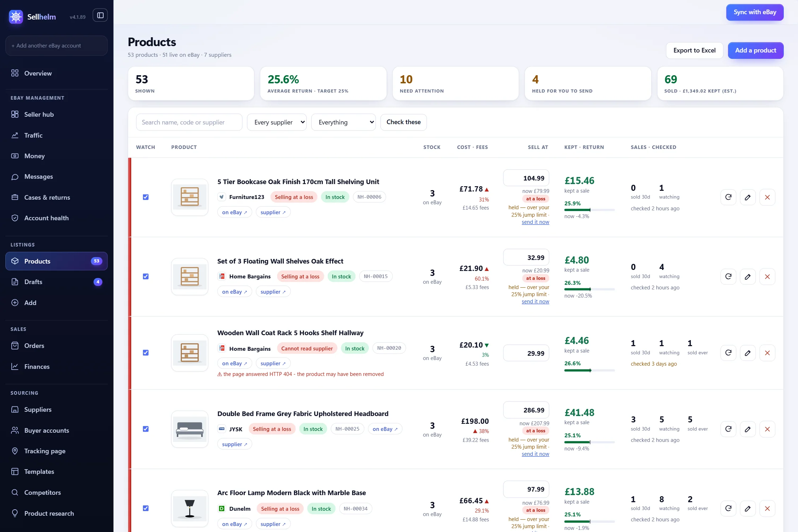Edit the Wooden Wall Coat Rack product
The width and height of the screenshot is (798, 532).
coord(748,353)
